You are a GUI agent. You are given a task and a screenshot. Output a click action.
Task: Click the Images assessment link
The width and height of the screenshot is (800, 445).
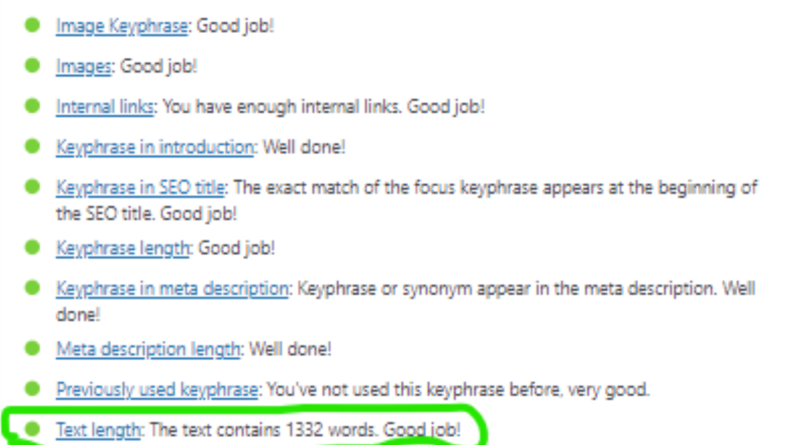84,66
